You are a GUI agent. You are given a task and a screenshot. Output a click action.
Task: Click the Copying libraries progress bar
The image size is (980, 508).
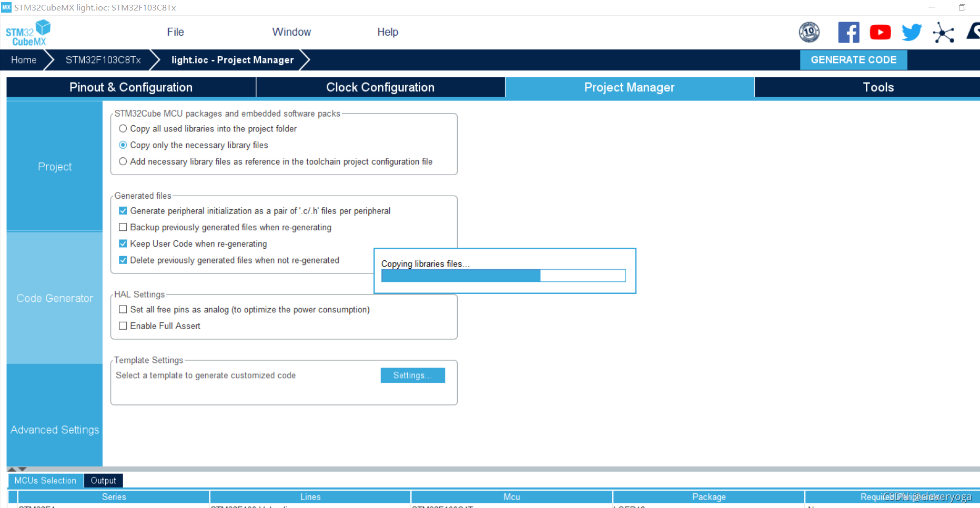[x=503, y=276]
